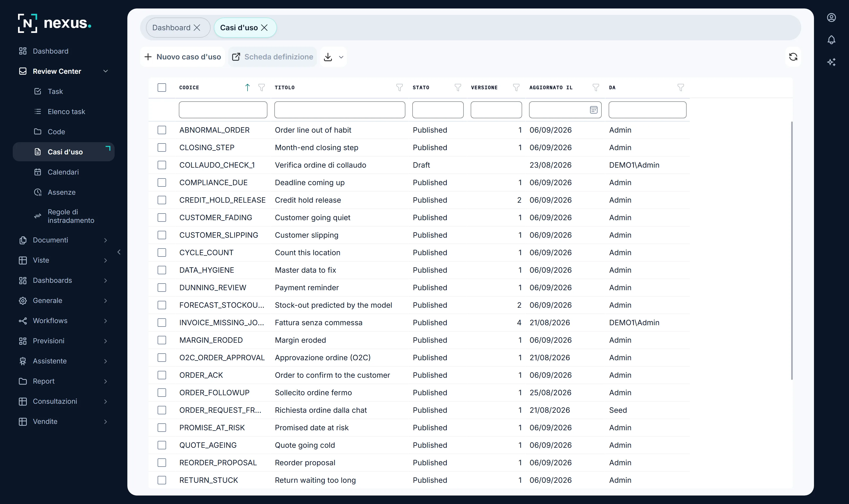Close the Casi d'uso tab

pos(264,28)
